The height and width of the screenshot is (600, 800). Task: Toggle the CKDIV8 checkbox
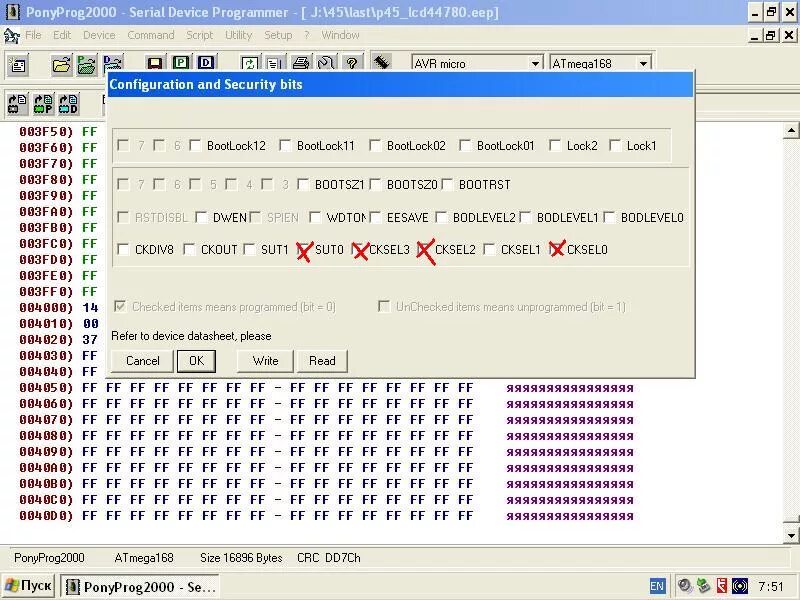(123, 249)
